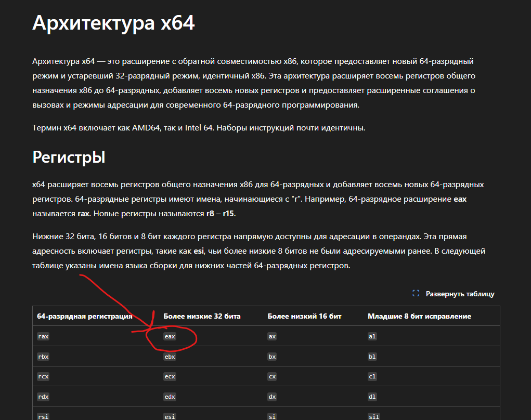531x420 pixels.
Task: Click the ecx register entry
Action: tap(170, 376)
